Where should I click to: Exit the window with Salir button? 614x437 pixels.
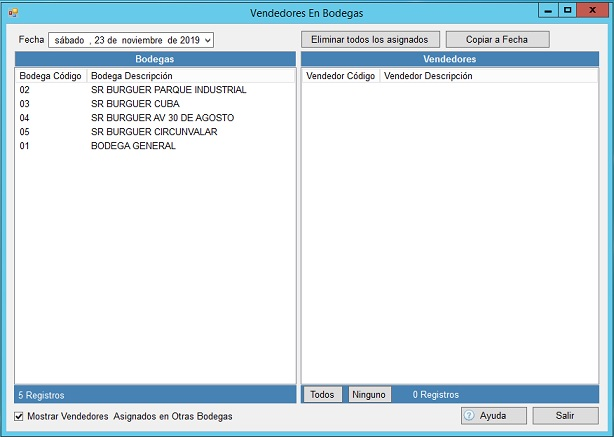[x=565, y=415]
